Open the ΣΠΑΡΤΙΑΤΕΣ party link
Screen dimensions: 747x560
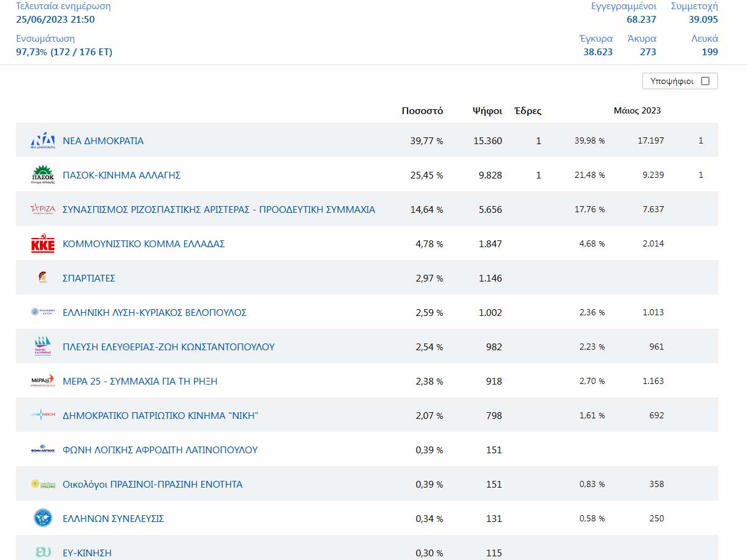click(89, 278)
